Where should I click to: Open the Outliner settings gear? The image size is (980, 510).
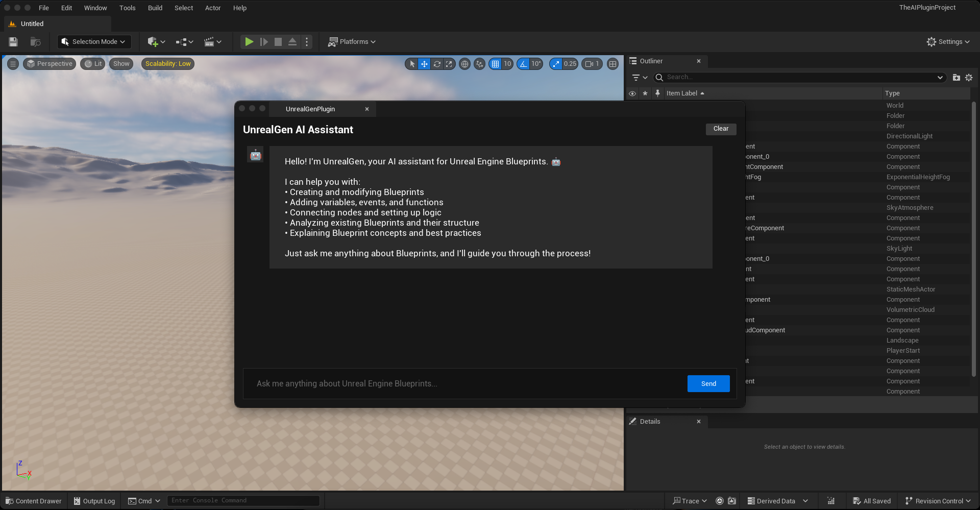pyautogui.click(x=969, y=78)
